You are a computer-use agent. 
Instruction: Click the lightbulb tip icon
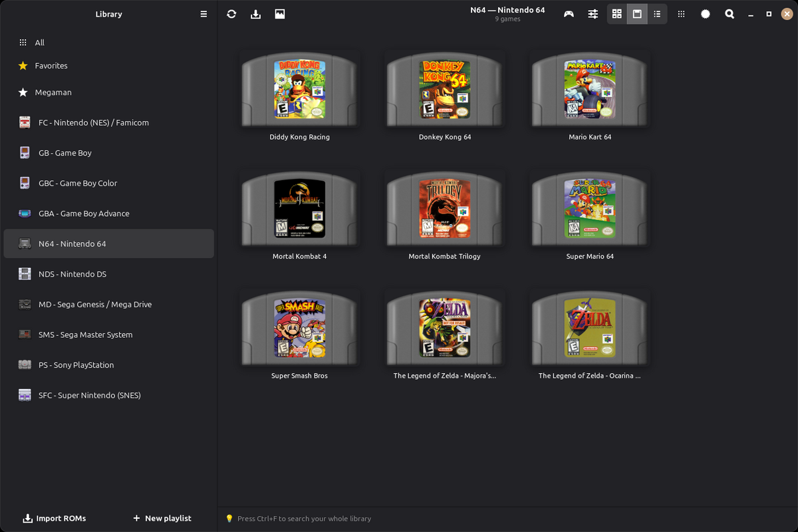tap(229, 519)
